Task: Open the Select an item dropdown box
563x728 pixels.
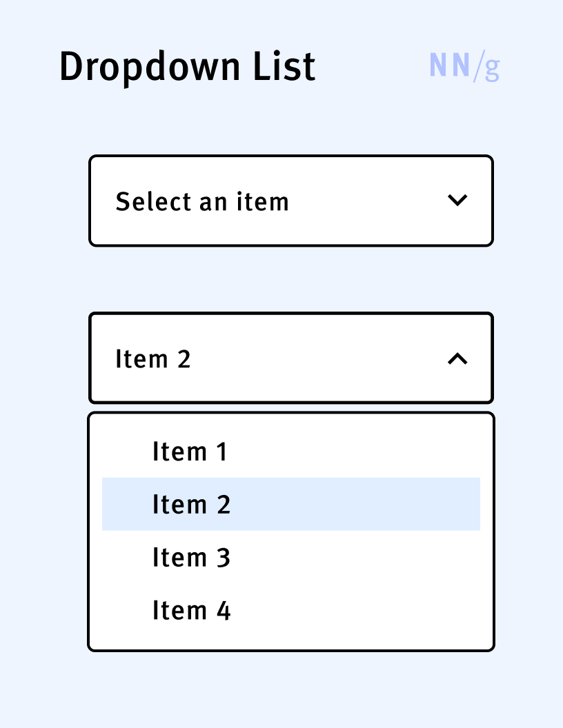Action: [x=290, y=201]
